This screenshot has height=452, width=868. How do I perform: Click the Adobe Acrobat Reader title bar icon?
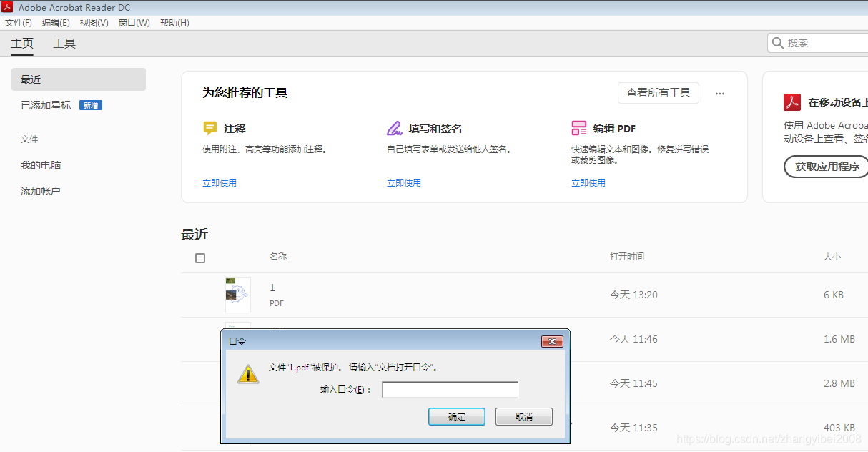point(8,8)
